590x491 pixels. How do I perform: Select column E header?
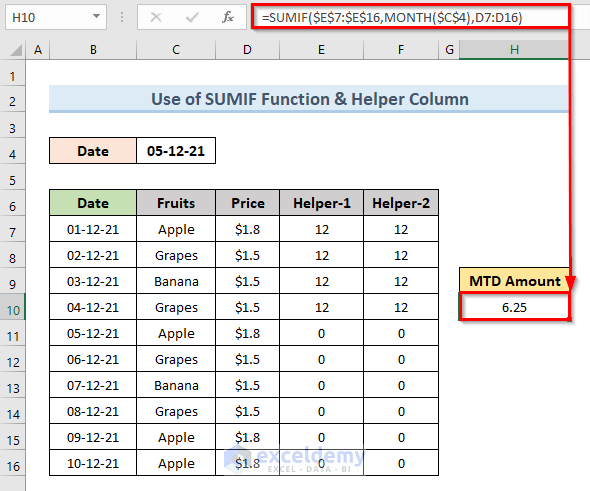coord(321,50)
